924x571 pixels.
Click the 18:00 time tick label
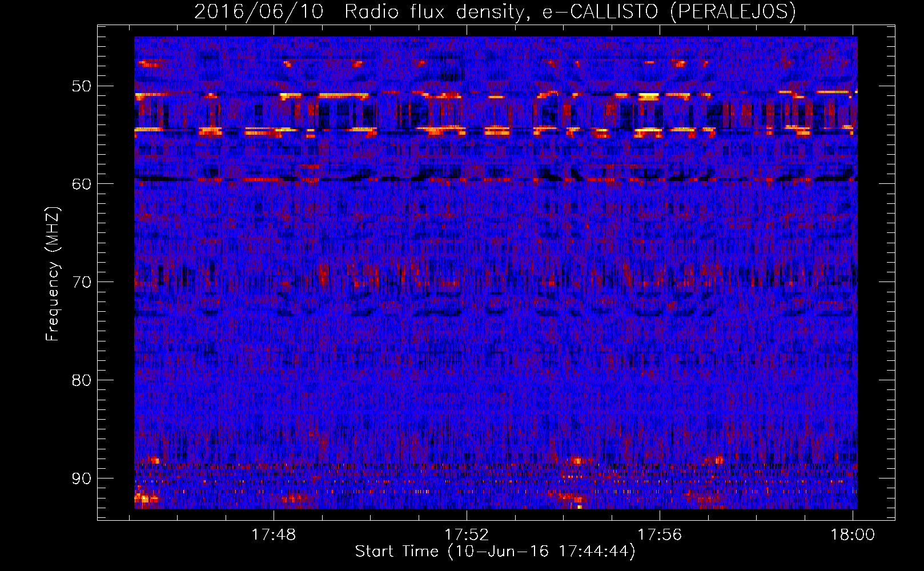pos(853,534)
